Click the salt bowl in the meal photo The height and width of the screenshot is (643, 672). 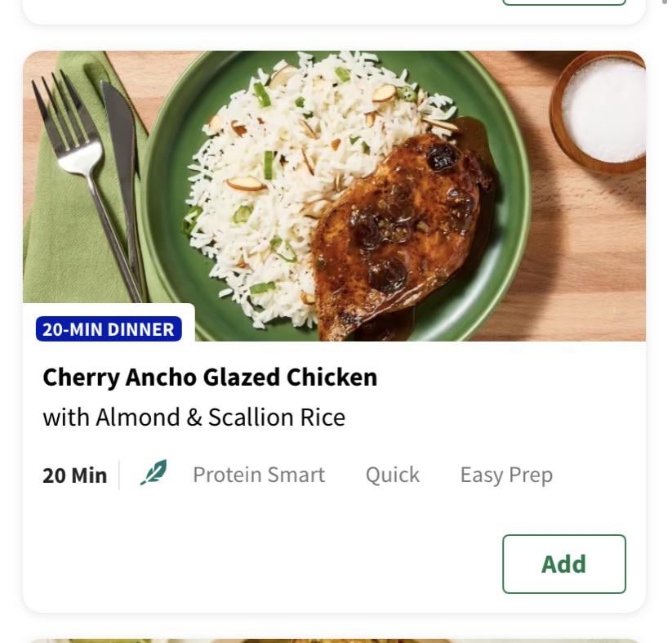pos(602,112)
